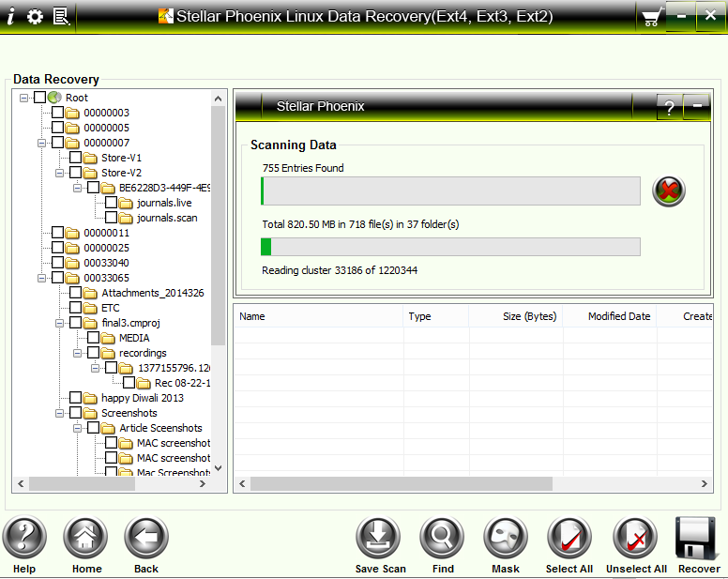Click the tree vertical scrollbar thumb
This screenshot has height=579, width=728.
point(218,225)
